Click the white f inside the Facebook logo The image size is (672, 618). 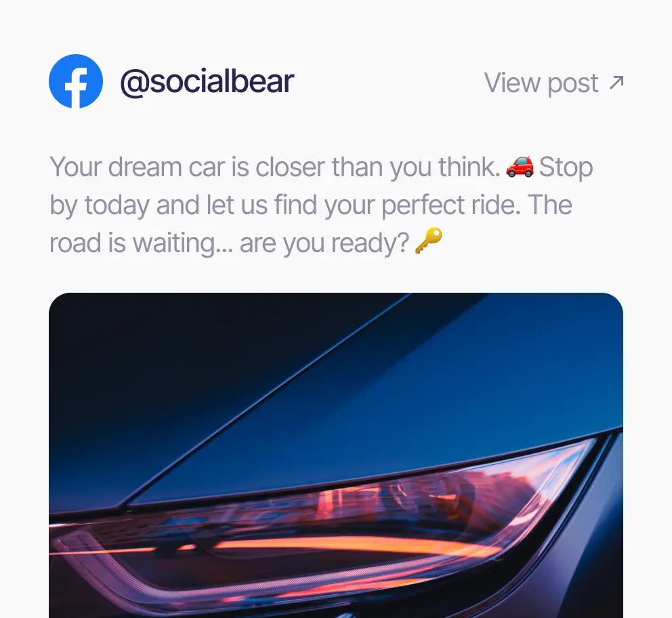point(76,87)
